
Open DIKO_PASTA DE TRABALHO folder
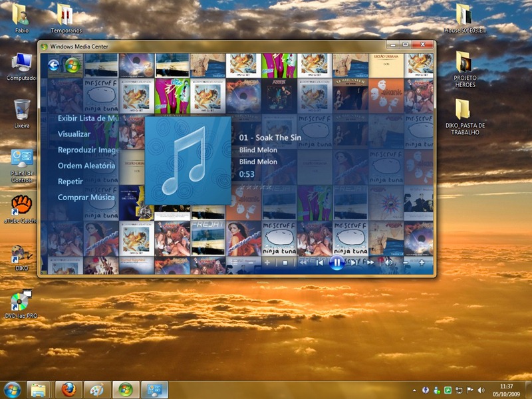pos(465,117)
